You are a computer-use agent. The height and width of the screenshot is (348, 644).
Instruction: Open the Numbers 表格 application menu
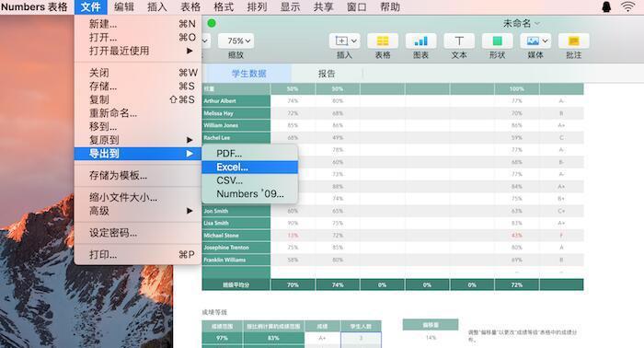coord(35,7)
